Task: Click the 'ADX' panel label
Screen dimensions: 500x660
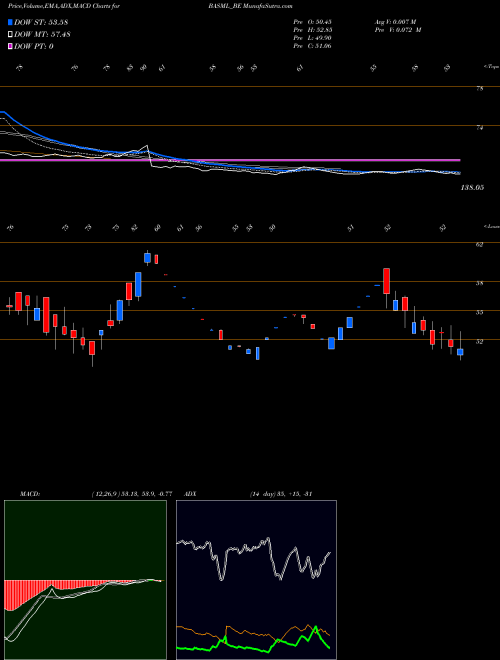Action: click(190, 494)
